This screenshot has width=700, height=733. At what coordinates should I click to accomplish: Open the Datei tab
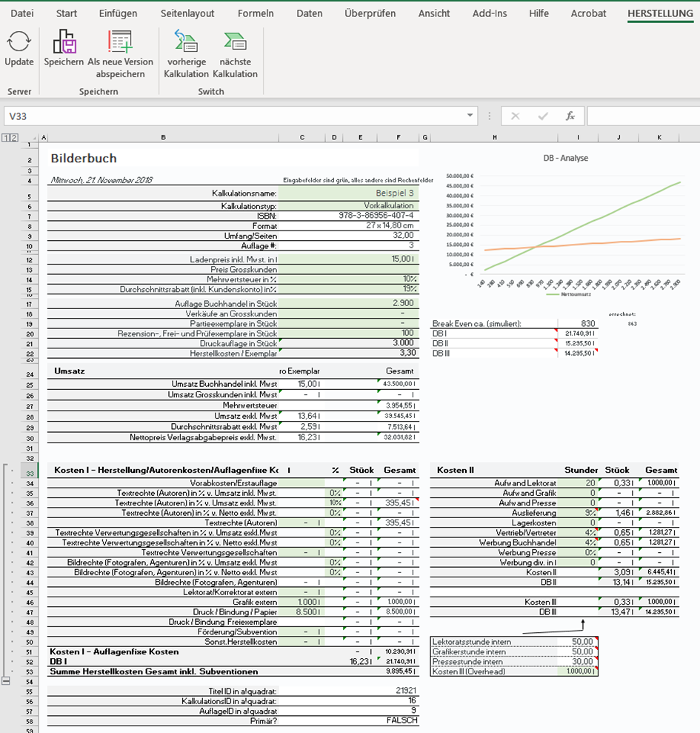click(x=22, y=13)
